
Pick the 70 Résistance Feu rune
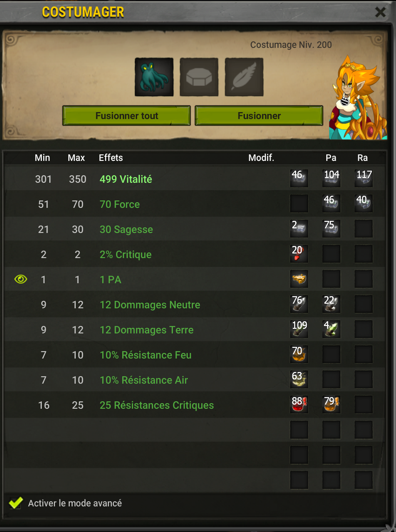(299, 354)
